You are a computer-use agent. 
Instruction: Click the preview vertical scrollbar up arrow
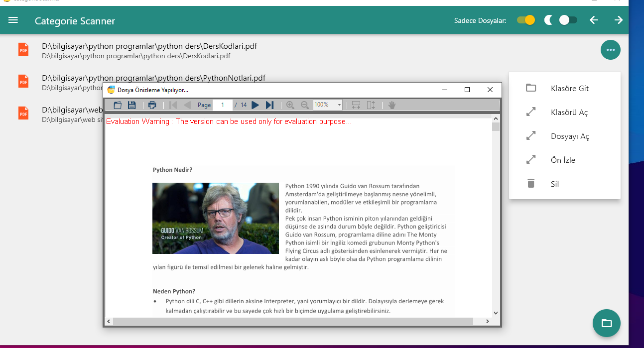coord(496,118)
